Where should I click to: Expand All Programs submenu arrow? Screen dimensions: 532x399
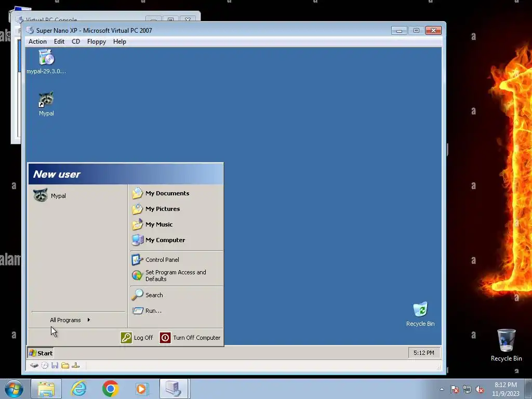click(x=88, y=320)
